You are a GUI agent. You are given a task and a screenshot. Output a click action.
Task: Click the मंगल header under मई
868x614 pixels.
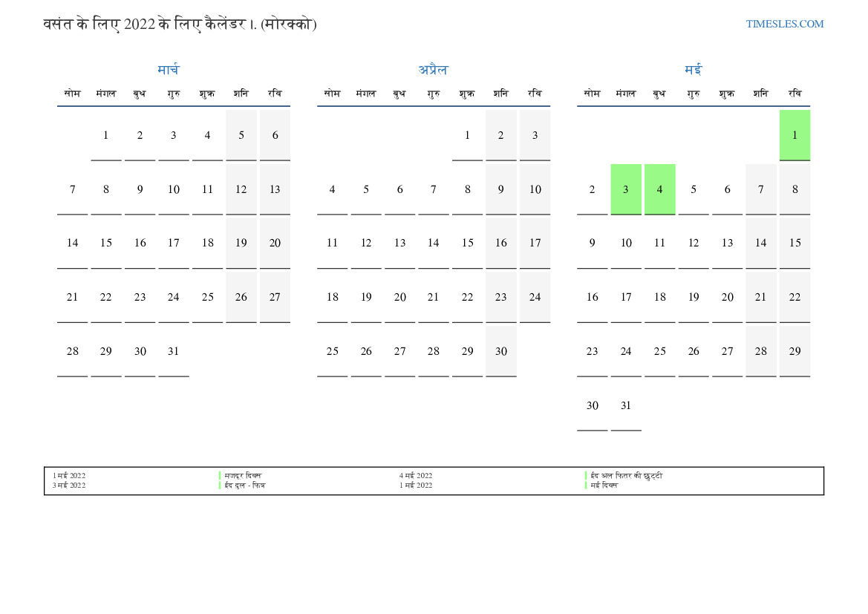(x=625, y=94)
